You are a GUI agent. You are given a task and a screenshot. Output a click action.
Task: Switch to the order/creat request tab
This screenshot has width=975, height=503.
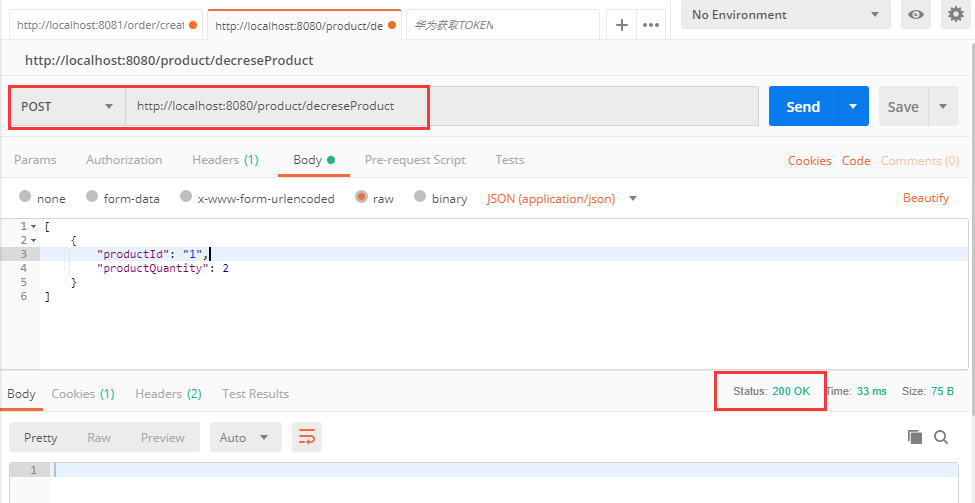[106, 25]
